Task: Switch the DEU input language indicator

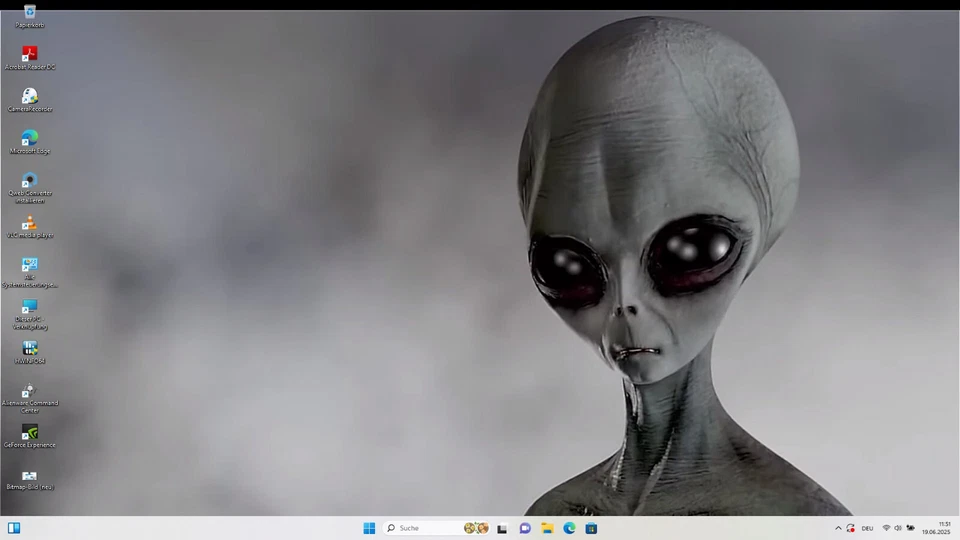Action: point(867,528)
